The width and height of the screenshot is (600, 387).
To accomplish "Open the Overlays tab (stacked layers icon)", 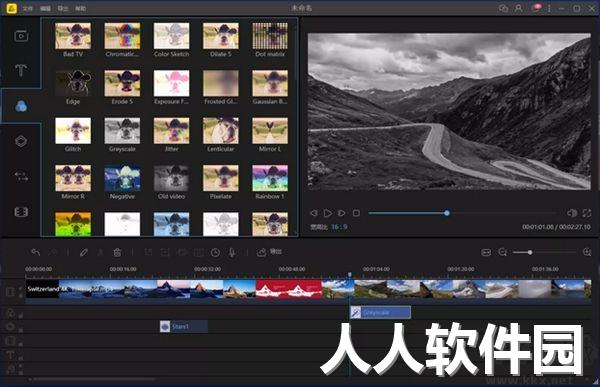I will [x=21, y=141].
